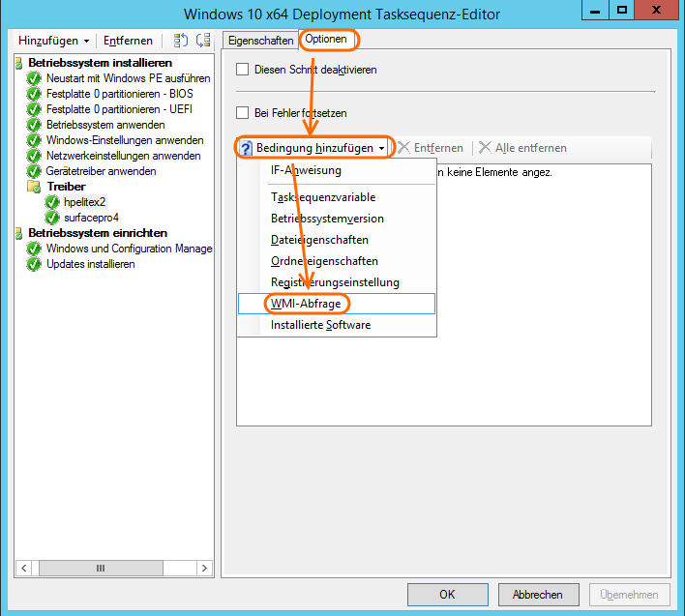The image size is (685, 616).
Task: Switch to the Eigenschaften tab
Action: pos(259,41)
